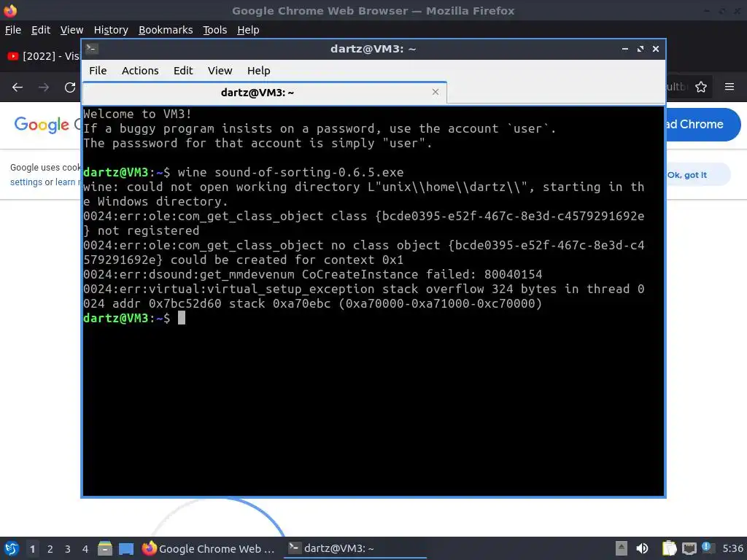
Task: Switch to workspace 1
Action: [x=32, y=548]
